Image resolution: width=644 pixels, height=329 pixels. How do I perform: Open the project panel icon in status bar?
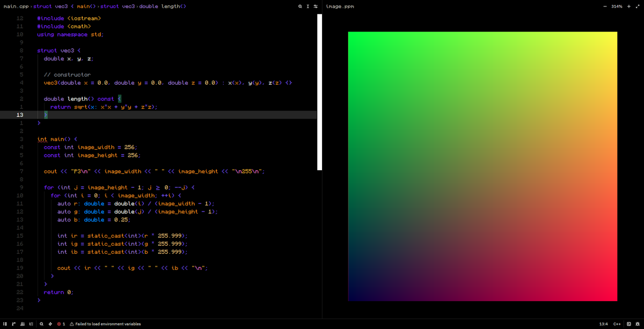(x=5, y=324)
